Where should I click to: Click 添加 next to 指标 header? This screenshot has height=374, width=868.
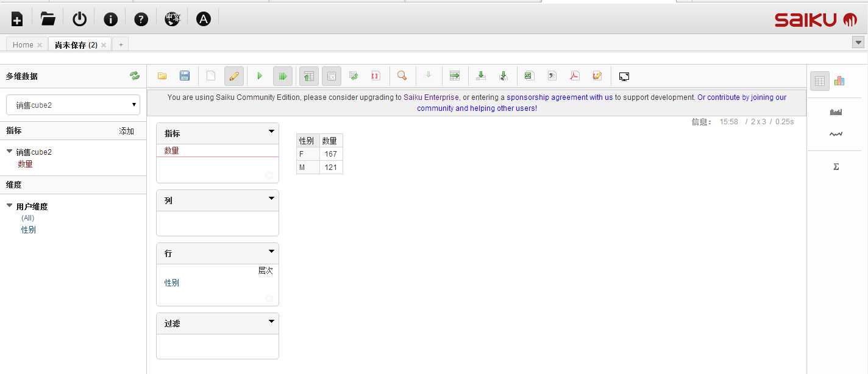tap(126, 131)
